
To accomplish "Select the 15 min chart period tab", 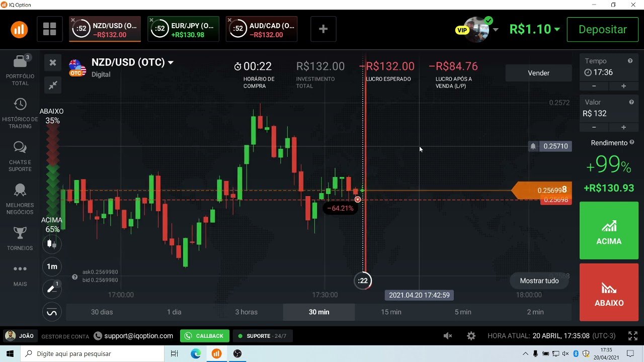I will (391, 312).
